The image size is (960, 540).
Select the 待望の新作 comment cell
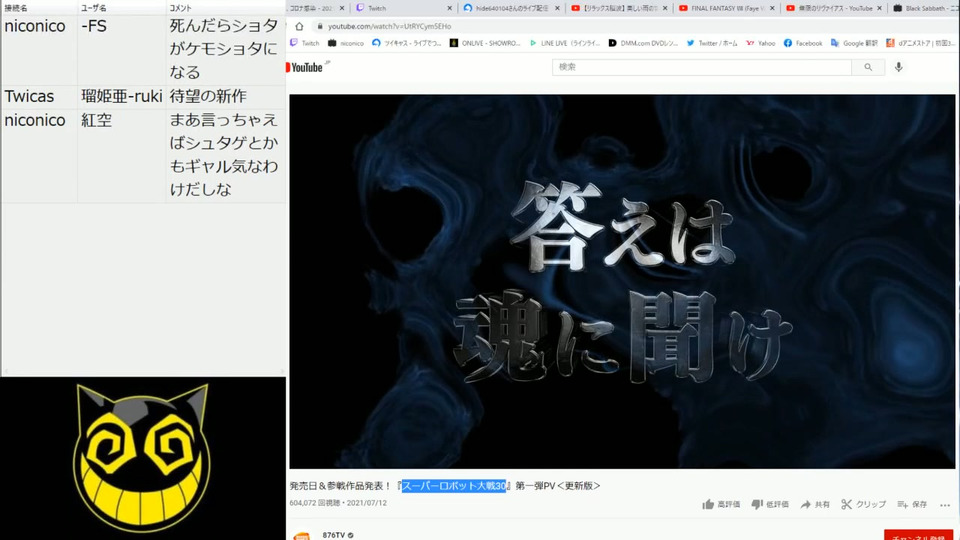click(225, 97)
